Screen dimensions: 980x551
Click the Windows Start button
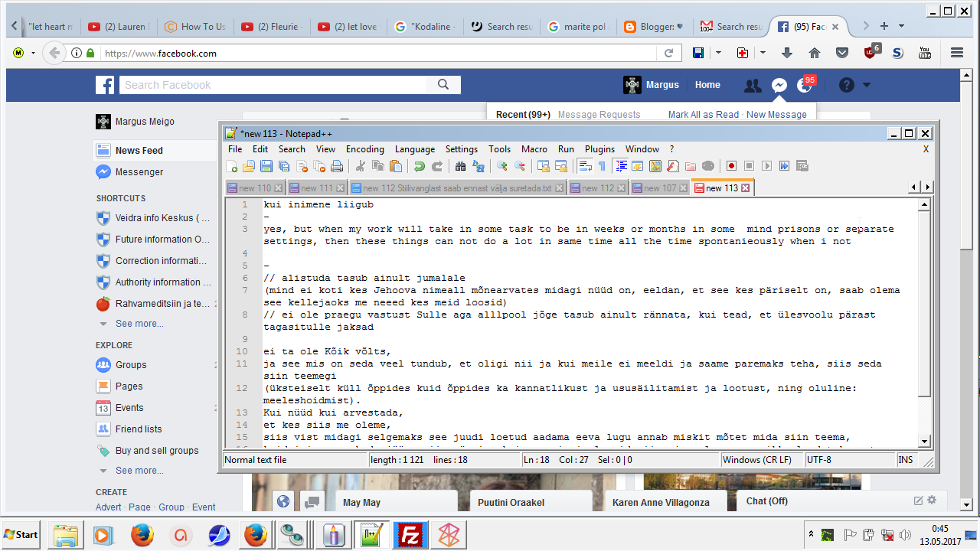(21, 534)
